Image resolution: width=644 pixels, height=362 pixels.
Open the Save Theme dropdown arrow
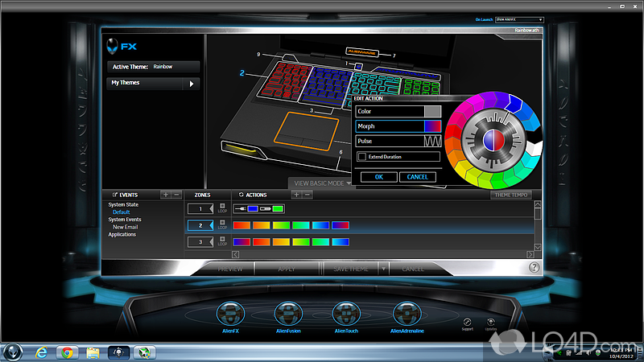pos(383,269)
